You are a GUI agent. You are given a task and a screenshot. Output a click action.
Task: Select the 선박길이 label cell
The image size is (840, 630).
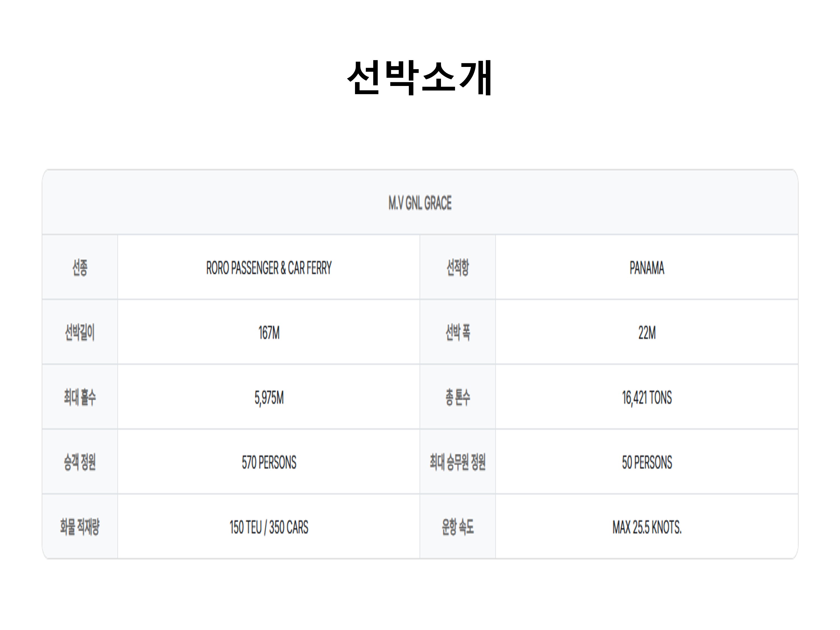80,333
